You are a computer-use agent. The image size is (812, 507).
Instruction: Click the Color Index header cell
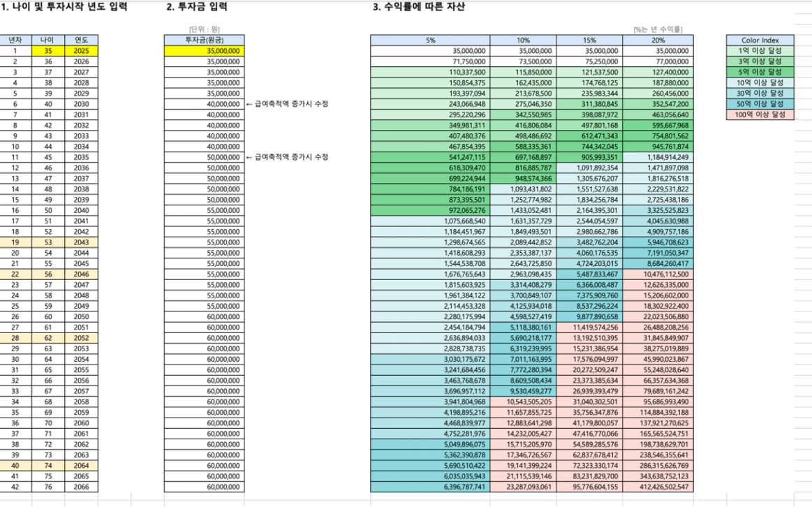click(x=760, y=40)
